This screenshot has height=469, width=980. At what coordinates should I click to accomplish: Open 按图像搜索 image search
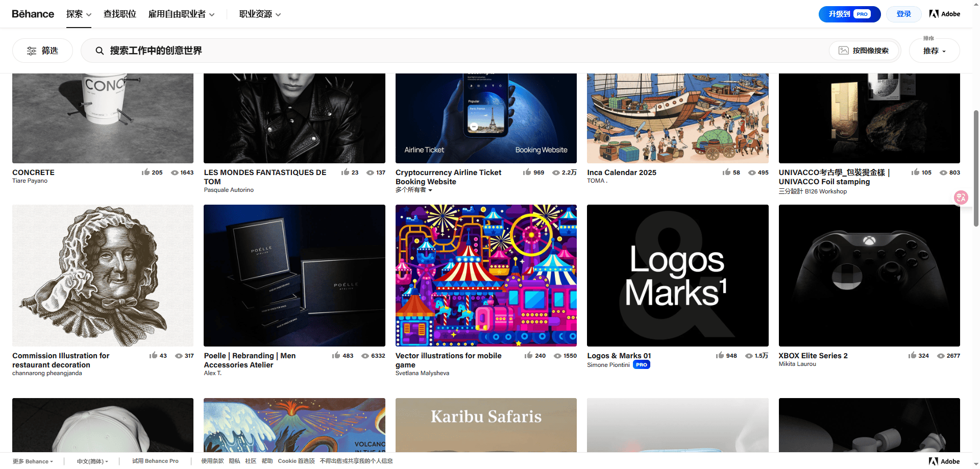(864, 51)
